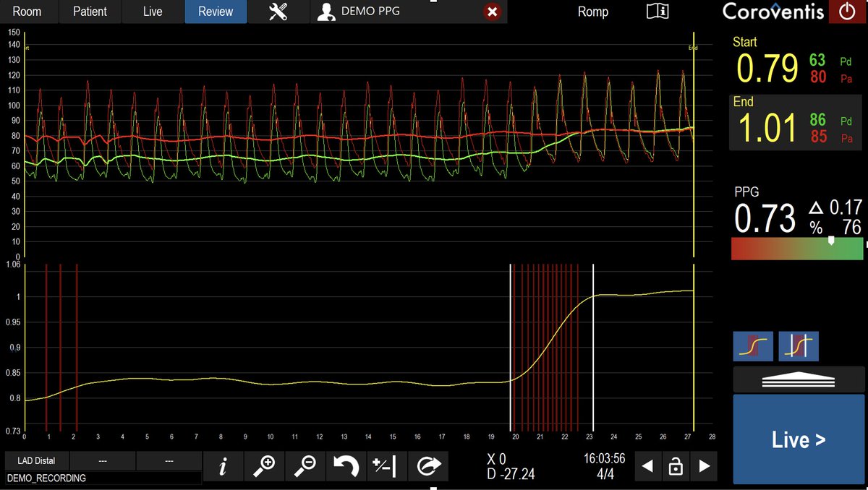Click the DEMO_RECORDING name field
This screenshot has height=490, width=868.
(103, 478)
